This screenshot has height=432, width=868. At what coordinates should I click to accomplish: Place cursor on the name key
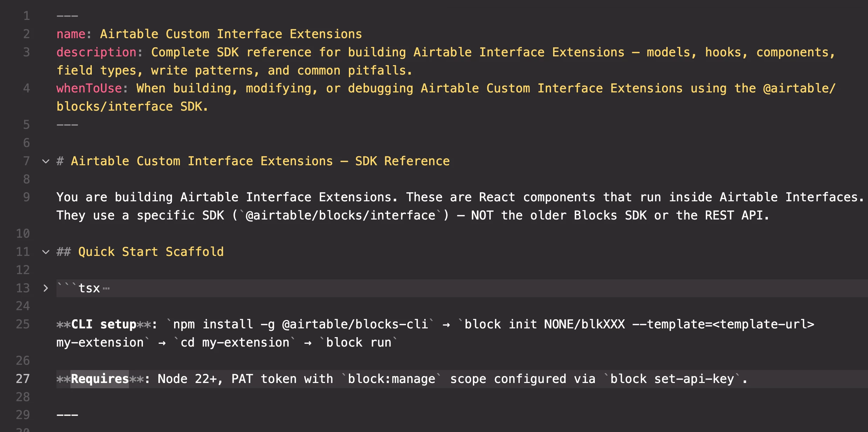coord(71,34)
